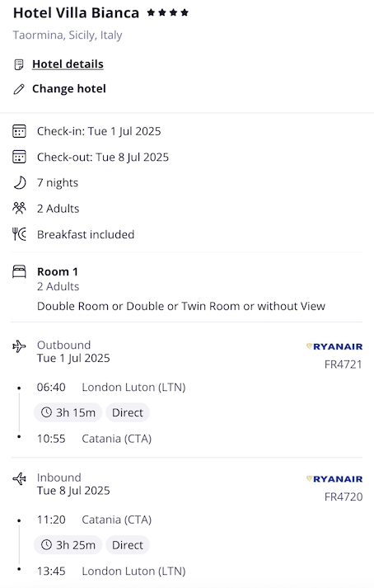The image size is (374, 588).
Task: Click the pencil edit icon
Action: [x=19, y=89]
